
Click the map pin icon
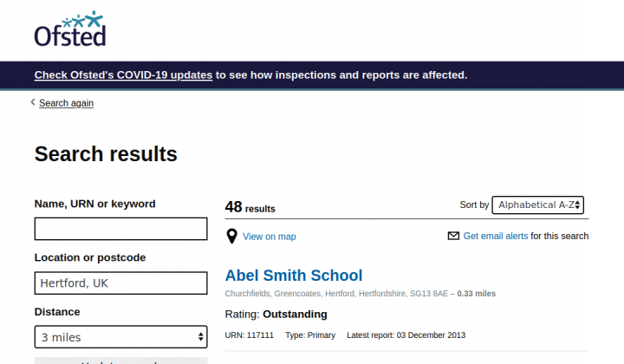point(231,237)
